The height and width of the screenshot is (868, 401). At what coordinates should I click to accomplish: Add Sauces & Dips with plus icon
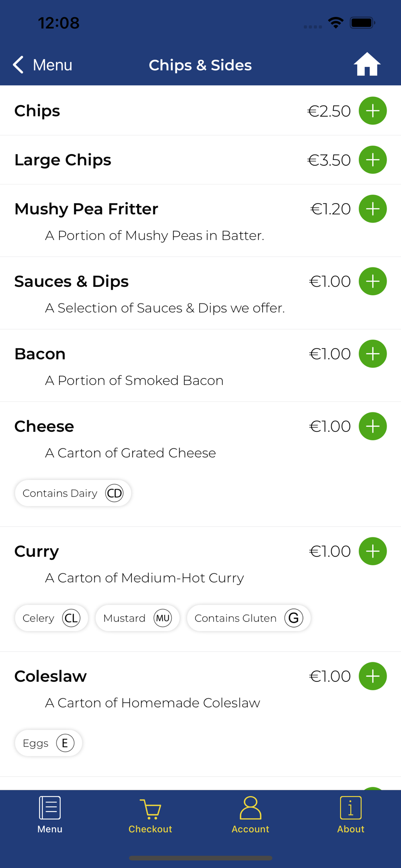[372, 281]
